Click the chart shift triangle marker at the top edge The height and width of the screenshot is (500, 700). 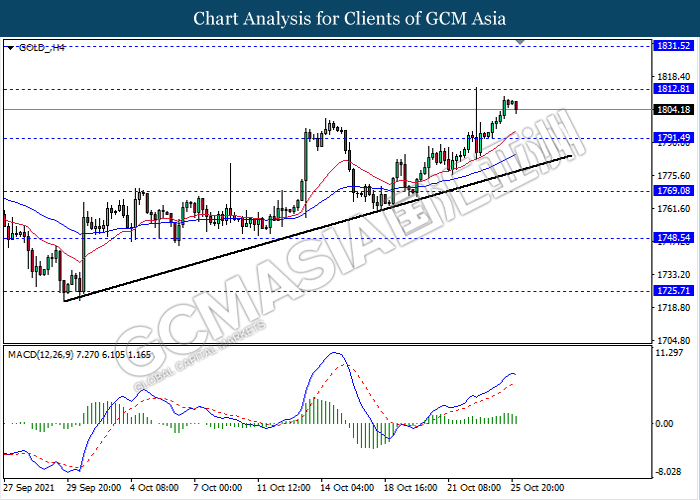pos(520,42)
